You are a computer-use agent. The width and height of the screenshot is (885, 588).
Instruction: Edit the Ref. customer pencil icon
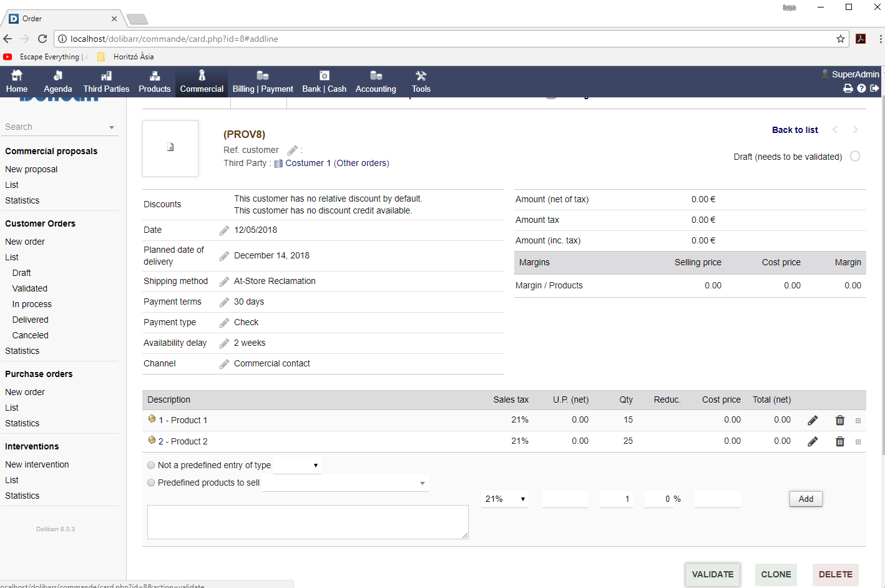coord(292,150)
